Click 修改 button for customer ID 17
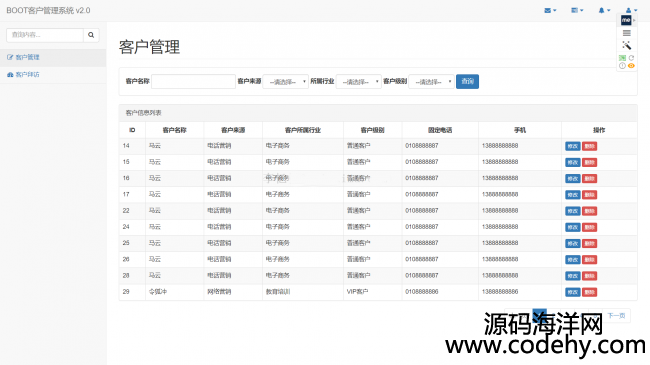Viewport: 650px width, 365px height. pos(572,195)
